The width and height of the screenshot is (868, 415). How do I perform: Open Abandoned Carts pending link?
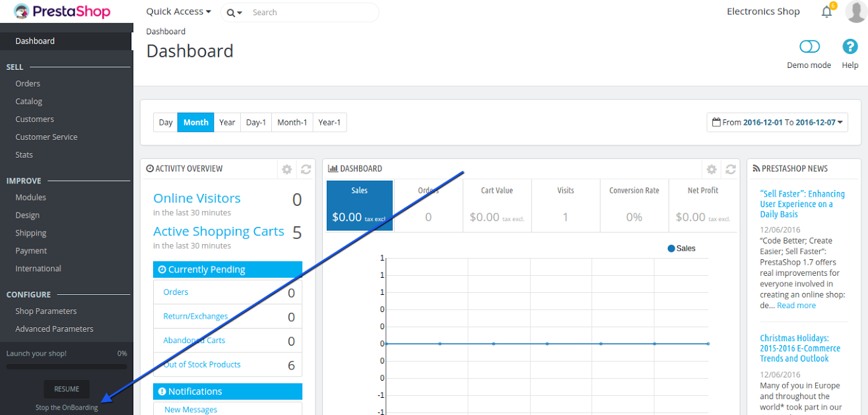[x=194, y=340]
